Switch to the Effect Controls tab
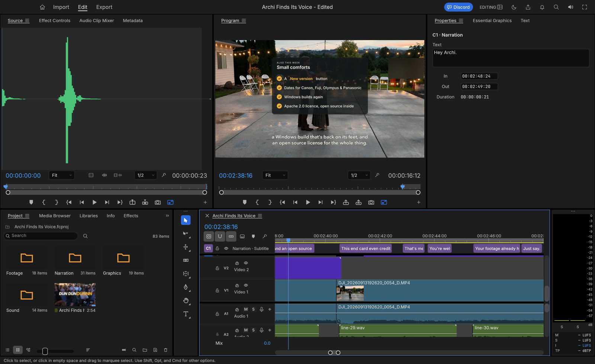This screenshot has height=364, width=595. [x=55, y=20]
